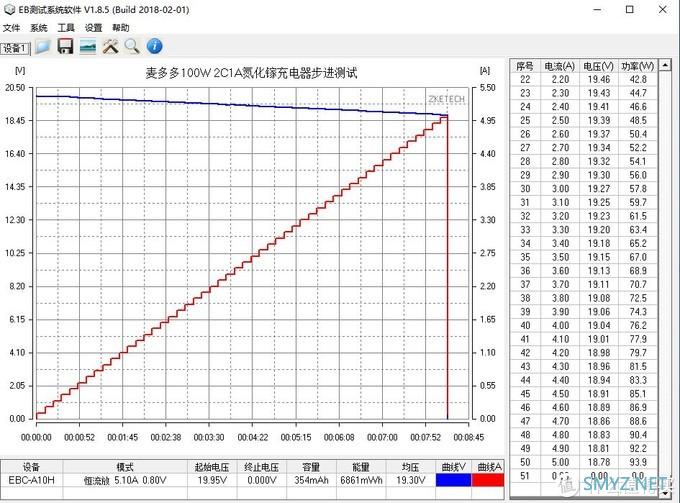Screen dimensions: 680x503
Task: Click the 67.0 power cell in row 35
Action: (x=638, y=257)
